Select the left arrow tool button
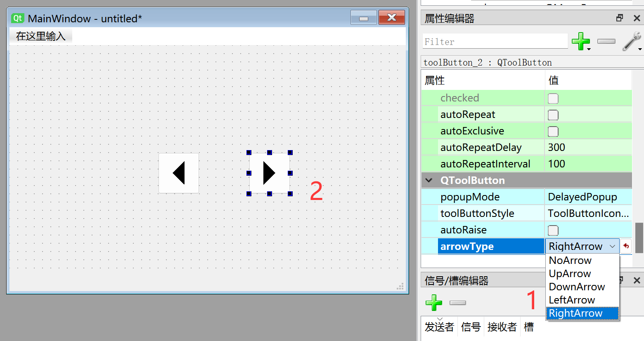The height and width of the screenshot is (341, 644). pyautogui.click(x=179, y=173)
